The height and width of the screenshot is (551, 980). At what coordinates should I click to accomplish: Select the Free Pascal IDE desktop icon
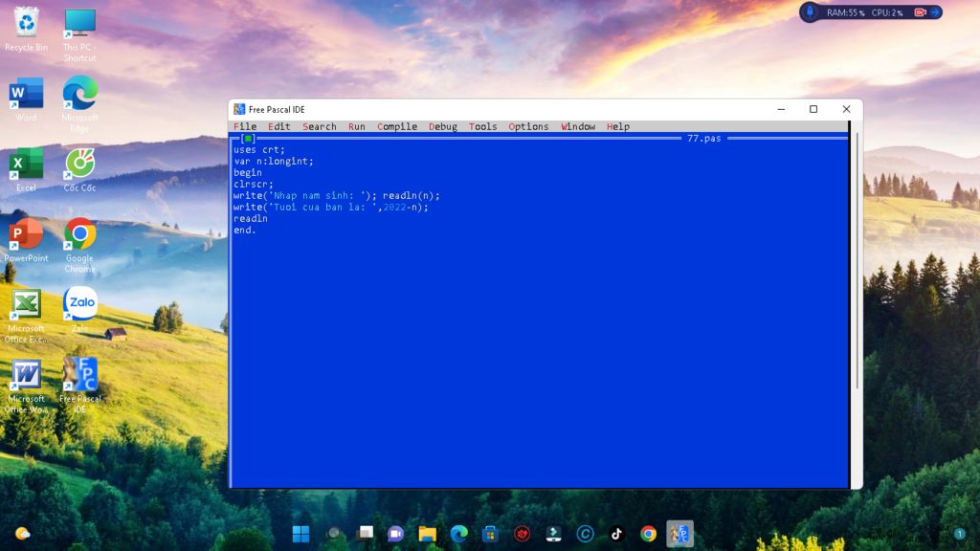pos(80,385)
